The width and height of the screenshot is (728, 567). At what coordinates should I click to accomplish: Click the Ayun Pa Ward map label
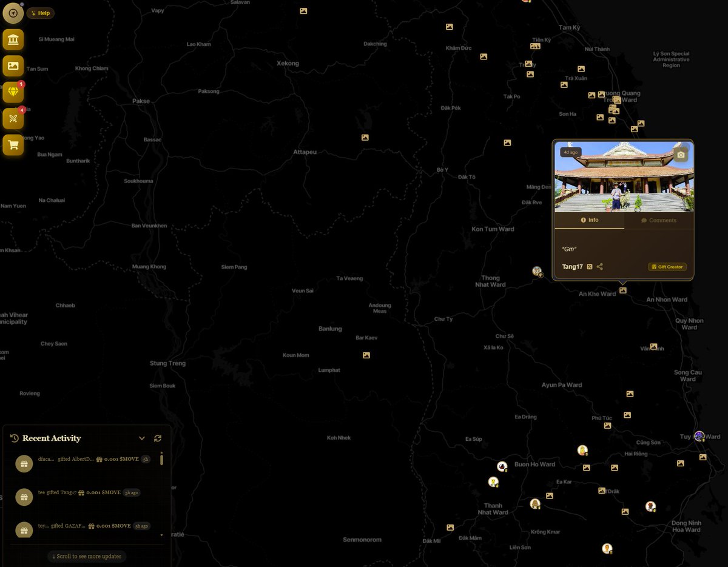[562, 384]
